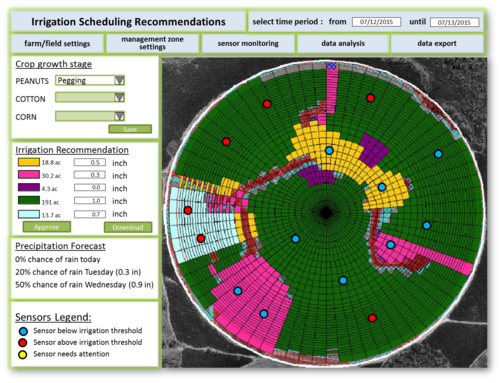Viewport: 500px width, 383px height.
Task: Switch to sensor monitoring tab
Action: pos(248,44)
